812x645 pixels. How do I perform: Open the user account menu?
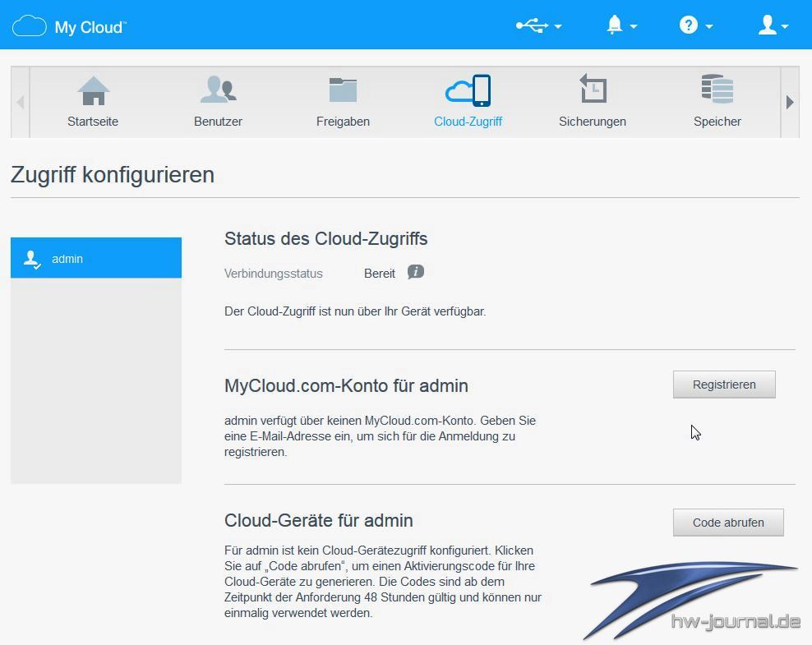(773, 26)
